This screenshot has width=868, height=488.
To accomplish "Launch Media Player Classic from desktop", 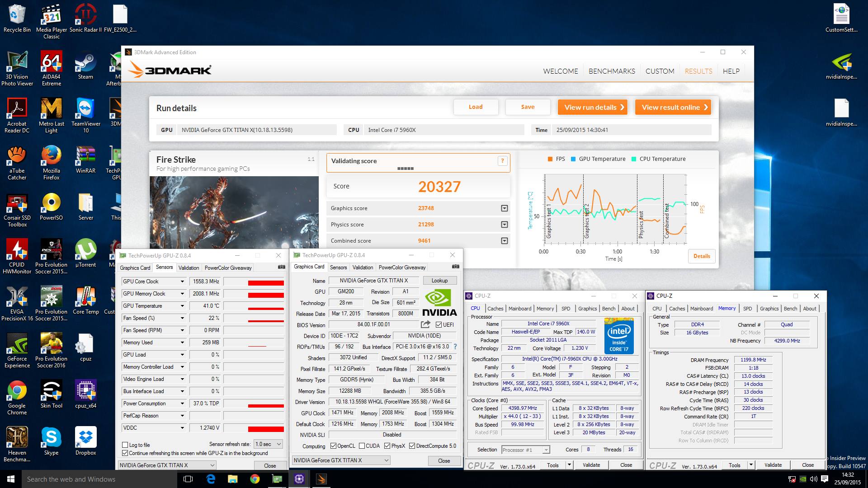I will 51,22.
